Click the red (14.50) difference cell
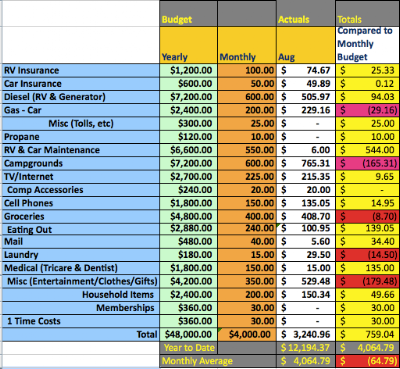The height and width of the screenshot is (369, 400). tap(367, 255)
